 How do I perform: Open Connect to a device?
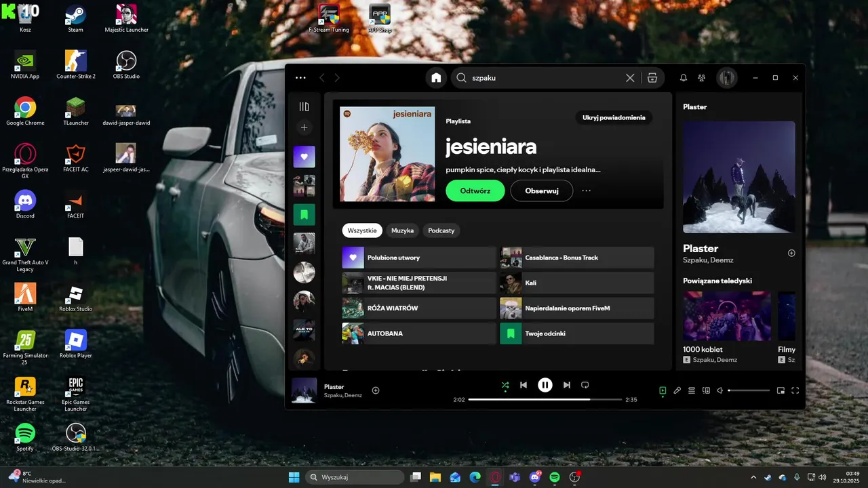(x=706, y=390)
